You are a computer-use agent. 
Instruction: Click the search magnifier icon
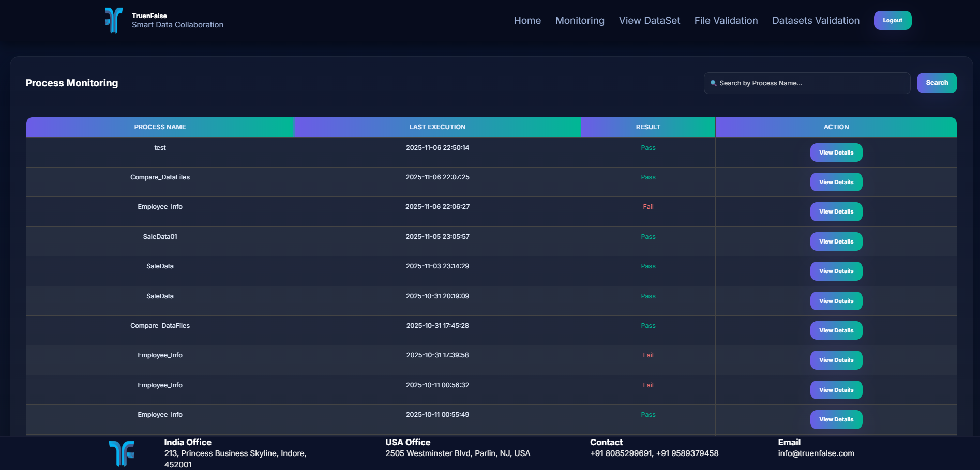pyautogui.click(x=713, y=83)
